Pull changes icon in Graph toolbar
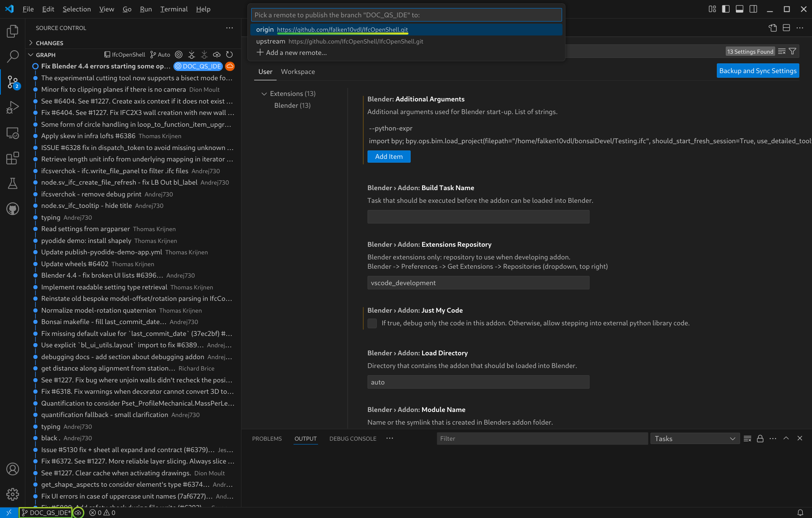 pyautogui.click(x=204, y=55)
